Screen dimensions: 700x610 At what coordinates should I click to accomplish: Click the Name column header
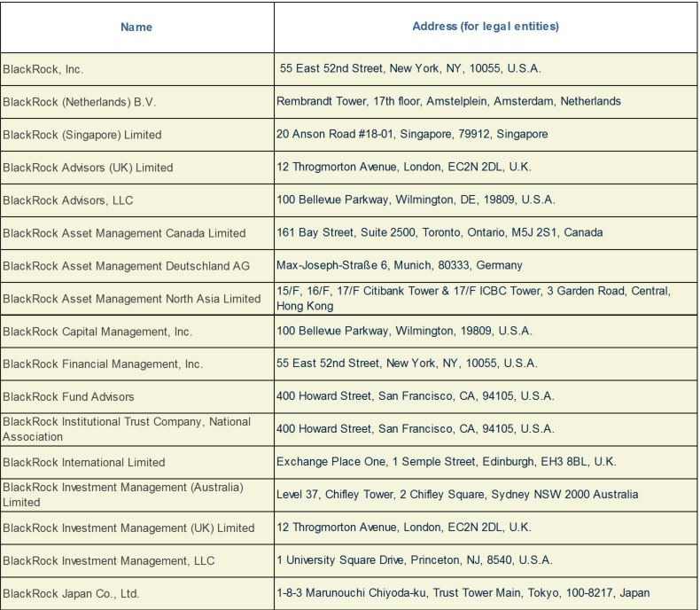coord(136,27)
